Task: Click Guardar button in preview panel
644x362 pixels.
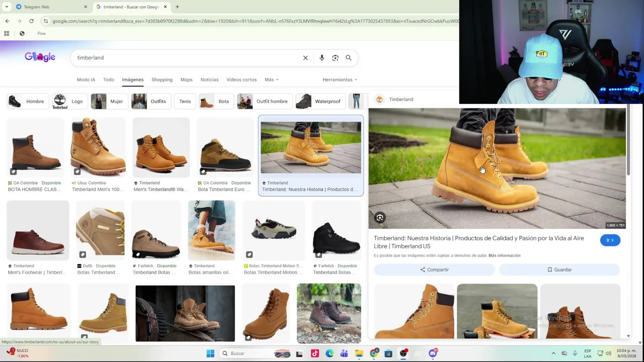Action: pyautogui.click(x=559, y=270)
